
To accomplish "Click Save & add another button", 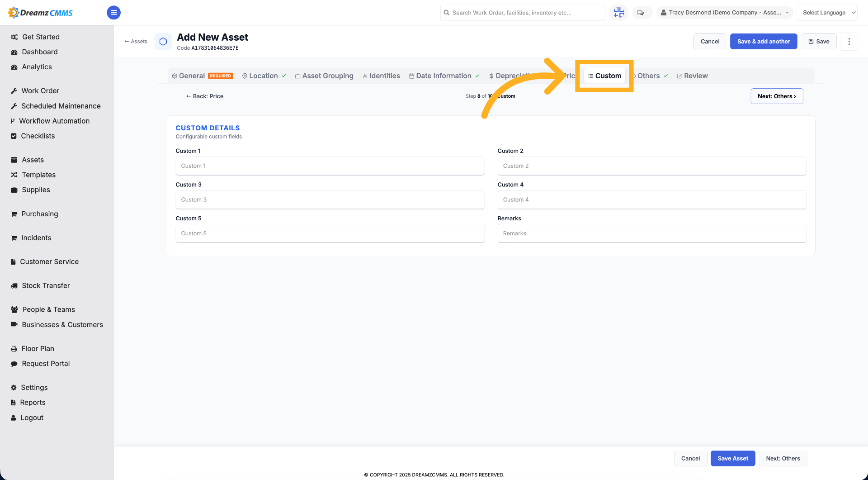I will pos(764,41).
